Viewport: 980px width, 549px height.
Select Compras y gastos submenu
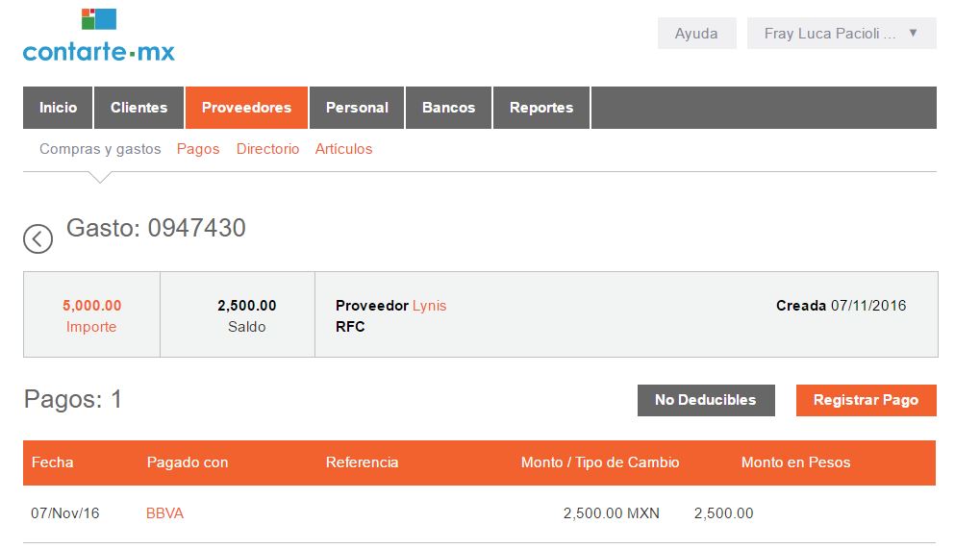coord(100,149)
